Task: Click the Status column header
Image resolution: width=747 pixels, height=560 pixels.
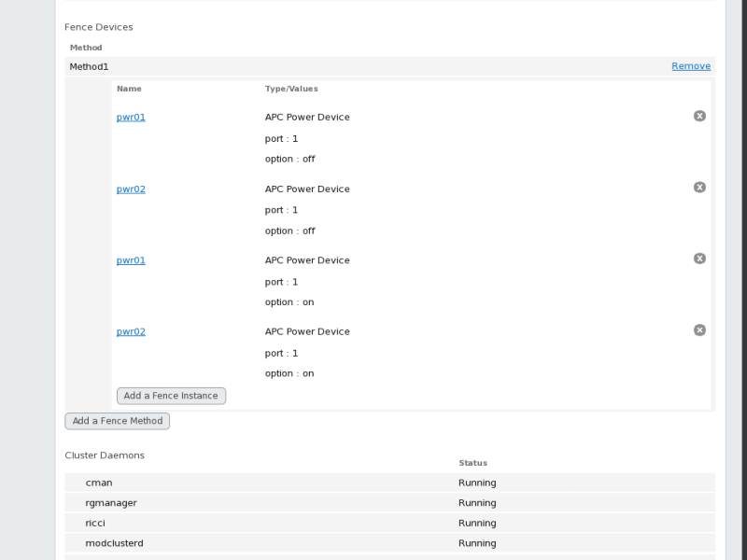Action: tap(472, 463)
